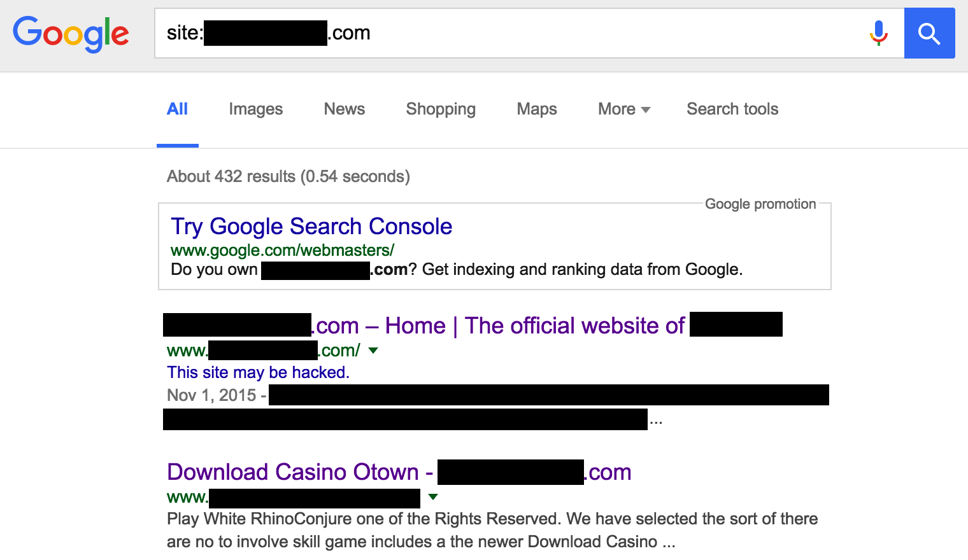Expand the Casino result's green URL arrow
The image size is (968, 560).
point(433,497)
